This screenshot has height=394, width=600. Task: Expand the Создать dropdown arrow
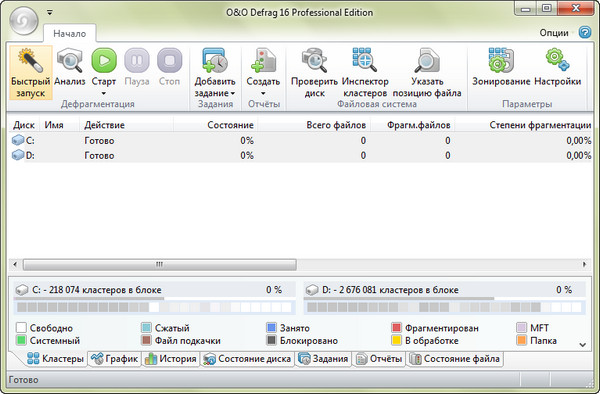click(263, 94)
